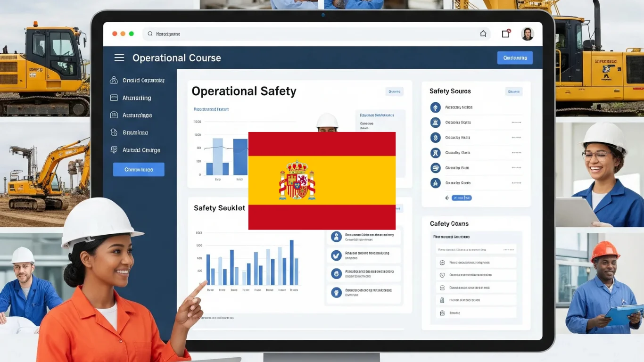Image resolution: width=644 pixels, height=362 pixels.
Task: Open the Atmnarting sidebar item
Action: pyautogui.click(x=137, y=98)
